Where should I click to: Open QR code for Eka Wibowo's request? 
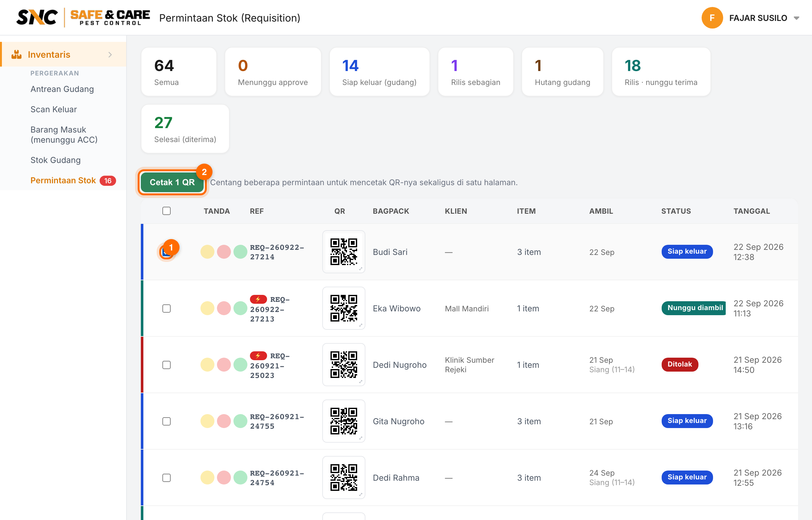coord(344,308)
